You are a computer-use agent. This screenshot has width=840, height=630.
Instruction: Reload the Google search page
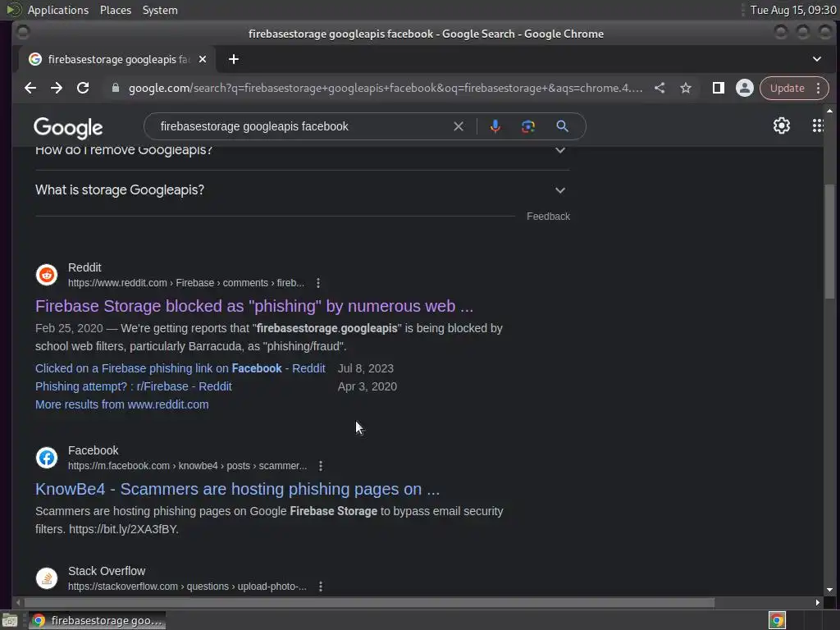[83, 88]
